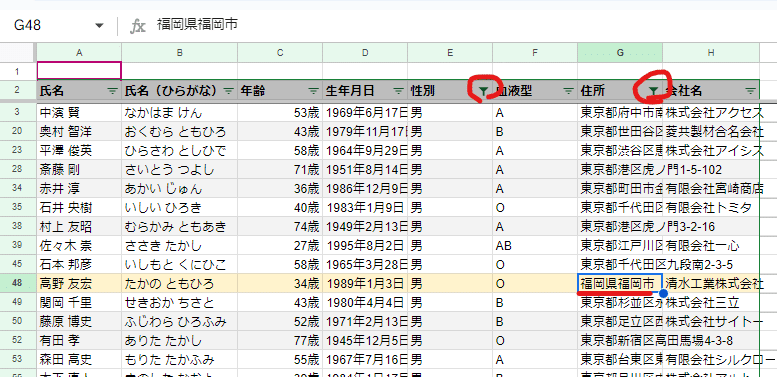The width and height of the screenshot is (777, 377).
Task: Select cell 高野 友宏
Action: (79, 284)
